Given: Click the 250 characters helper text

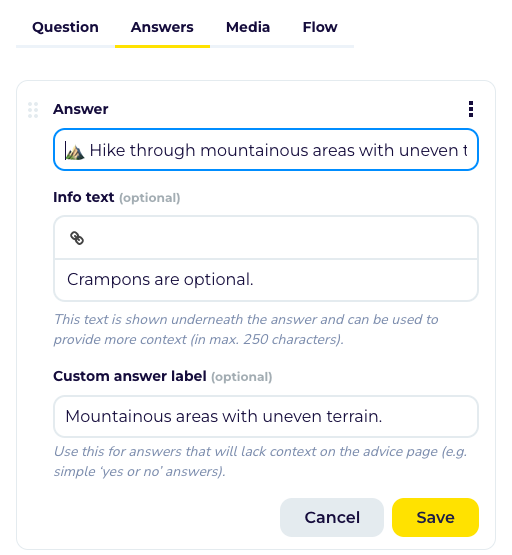Looking at the screenshot, I should point(246,329).
